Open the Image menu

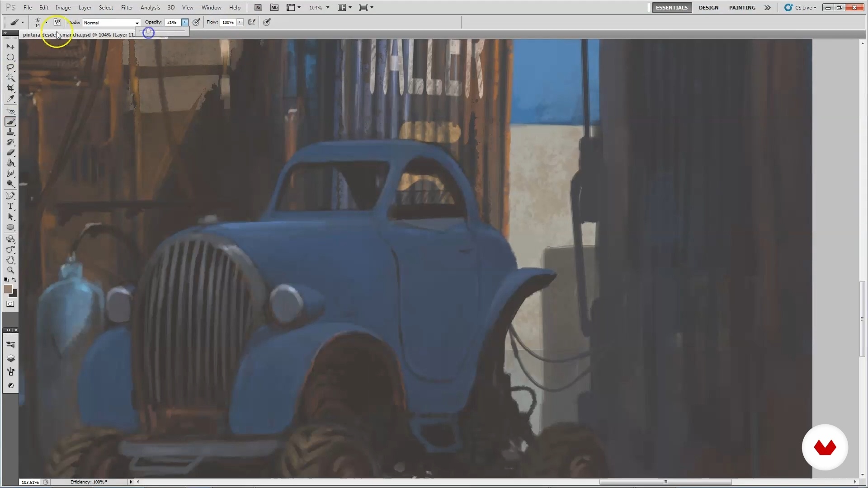[x=63, y=8]
